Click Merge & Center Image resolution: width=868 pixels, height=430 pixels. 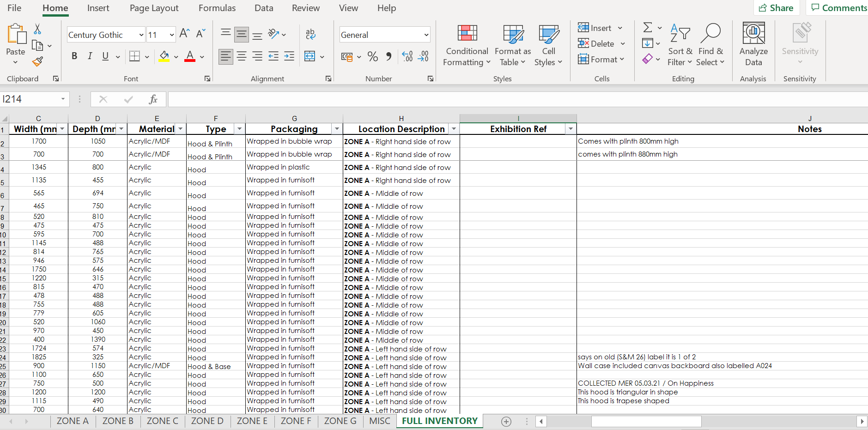310,56
